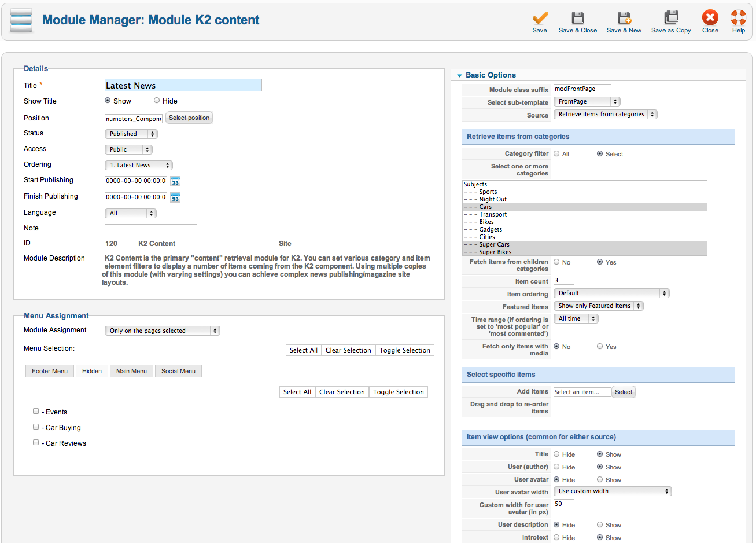Click the Save as Copy icon
Image resolution: width=756 pixels, height=543 pixels.
(x=671, y=17)
